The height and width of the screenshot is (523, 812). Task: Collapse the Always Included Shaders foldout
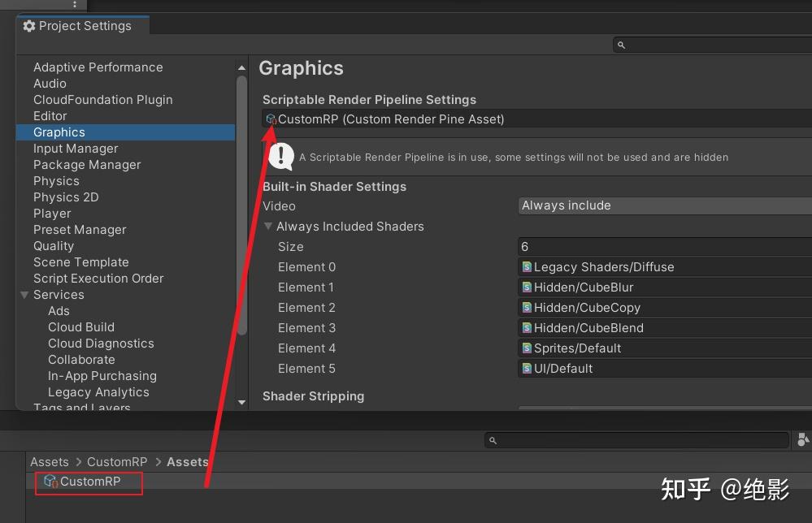(x=269, y=226)
